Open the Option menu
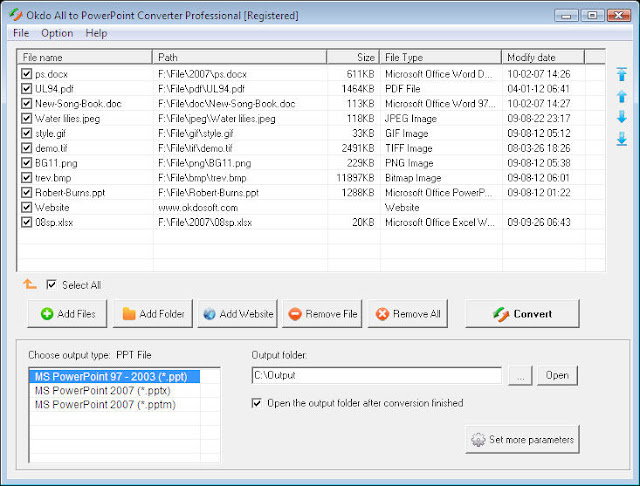The height and width of the screenshot is (486, 640). click(57, 33)
